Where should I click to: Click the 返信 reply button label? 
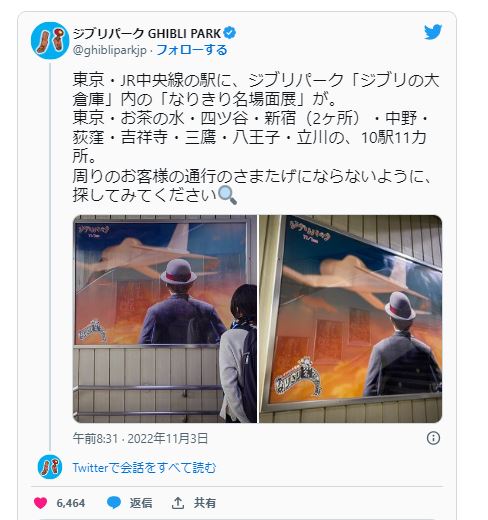coord(141,503)
